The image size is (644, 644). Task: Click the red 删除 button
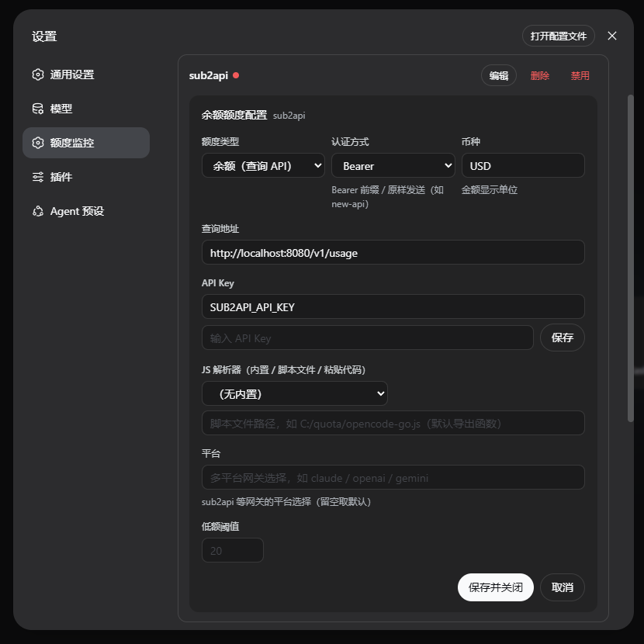(540, 75)
